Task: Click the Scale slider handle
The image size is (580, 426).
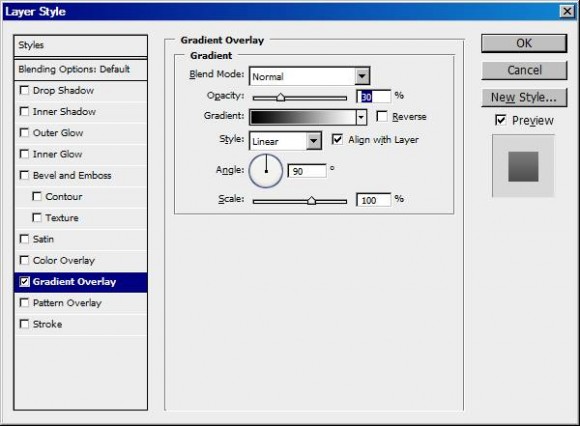Action: pos(311,200)
